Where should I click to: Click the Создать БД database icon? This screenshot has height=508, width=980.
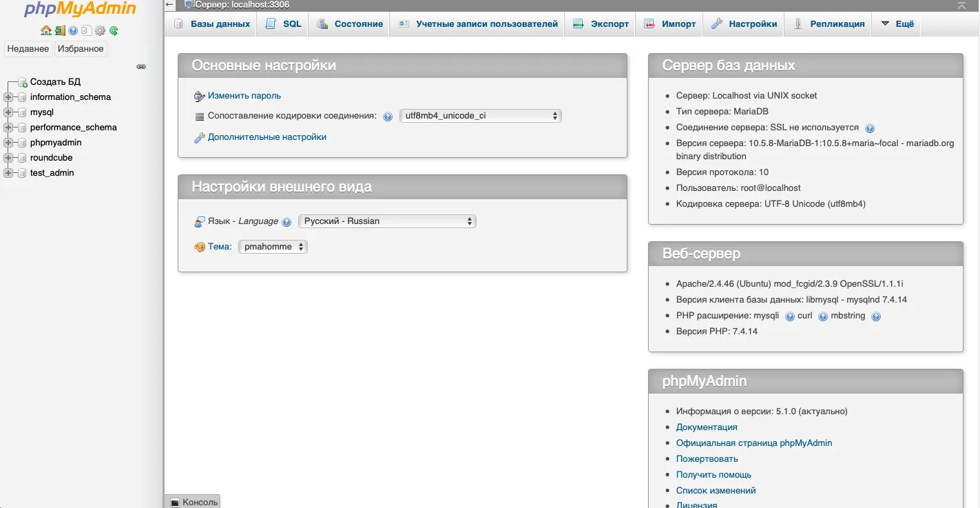tap(23, 82)
